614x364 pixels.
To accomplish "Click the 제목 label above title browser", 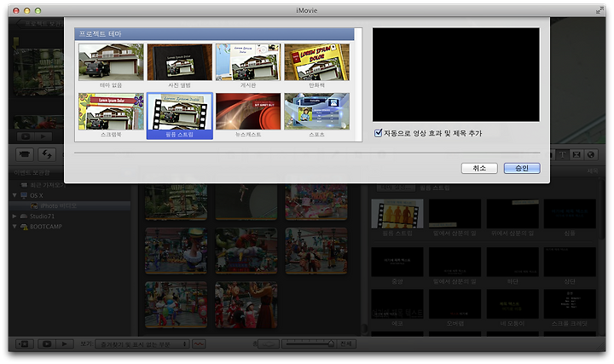I will click(592, 171).
